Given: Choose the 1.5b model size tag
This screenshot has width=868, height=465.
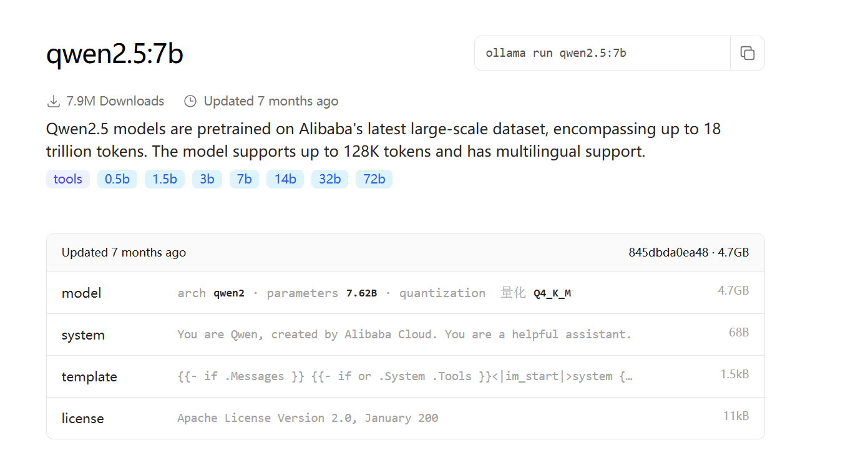Looking at the screenshot, I should [165, 179].
